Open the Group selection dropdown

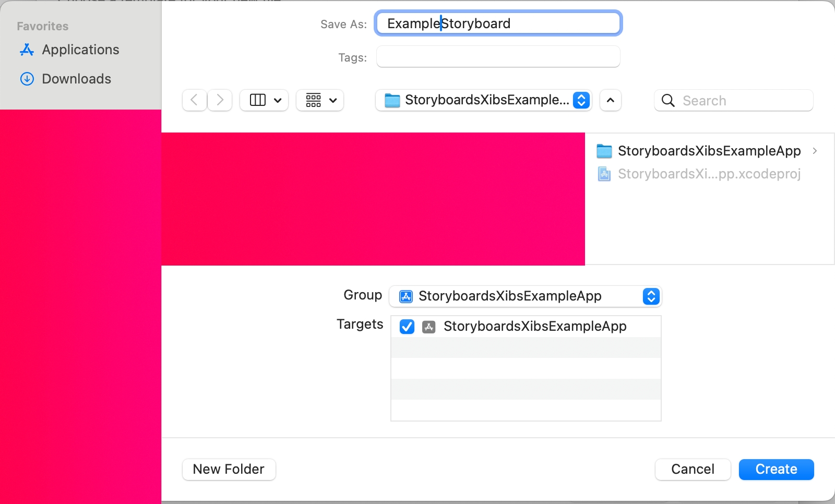click(651, 296)
